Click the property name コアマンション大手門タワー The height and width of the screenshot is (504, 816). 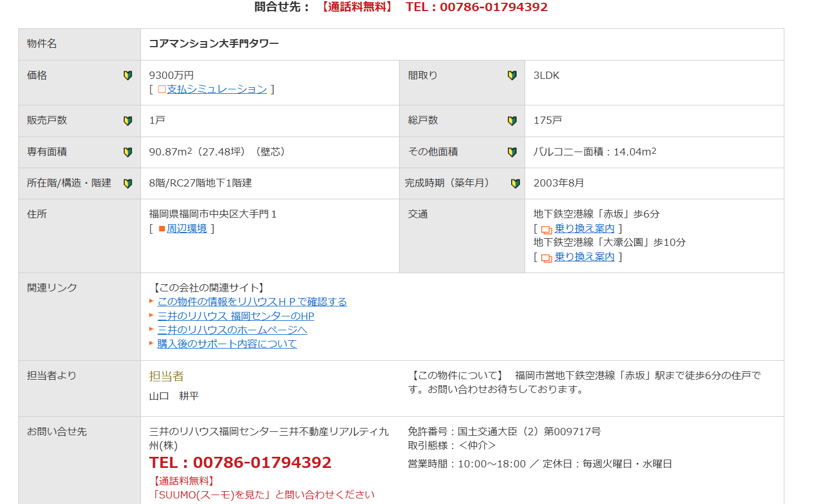tap(214, 44)
